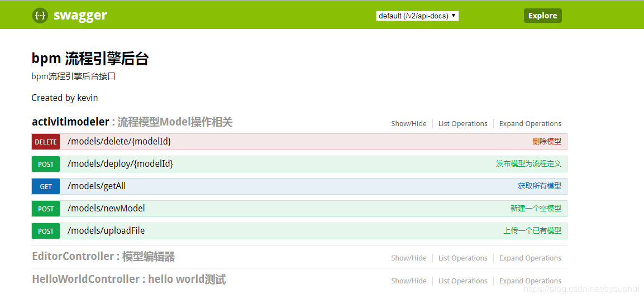Viewport: 644px width, 299px height.
Task: Open the default (/v2/api-docs) dropdown
Action: coord(417,16)
